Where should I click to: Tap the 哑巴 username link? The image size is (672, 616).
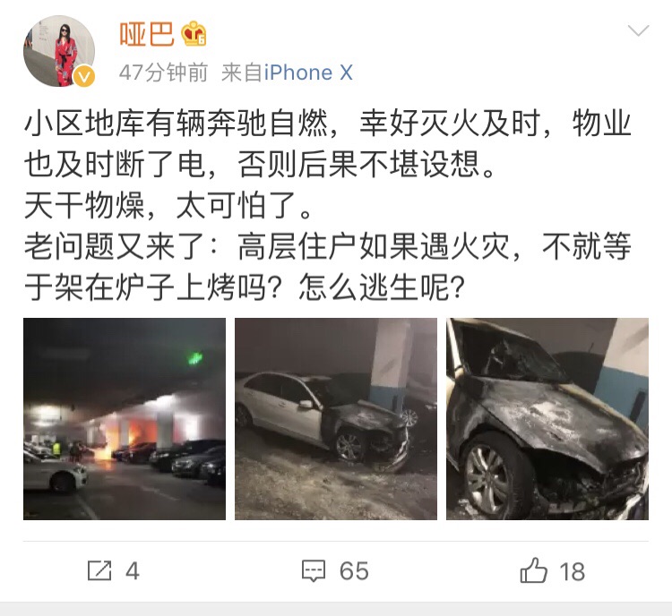click(x=147, y=34)
